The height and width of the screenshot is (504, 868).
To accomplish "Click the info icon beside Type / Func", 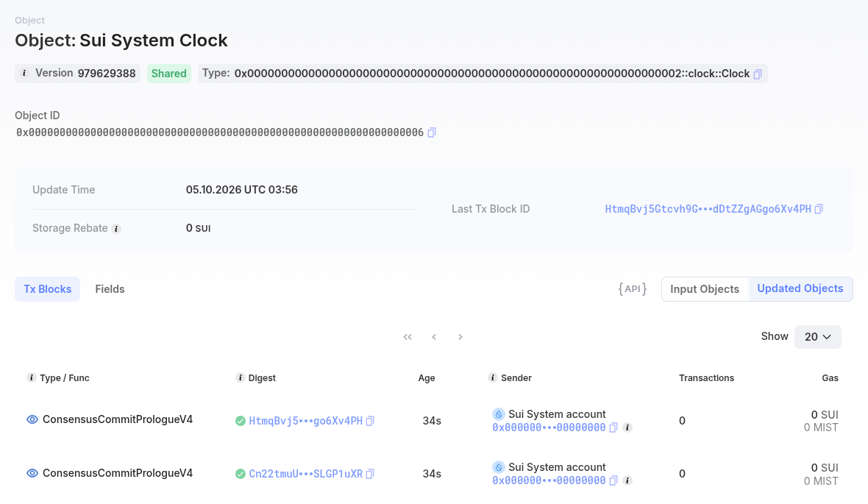I will point(32,377).
